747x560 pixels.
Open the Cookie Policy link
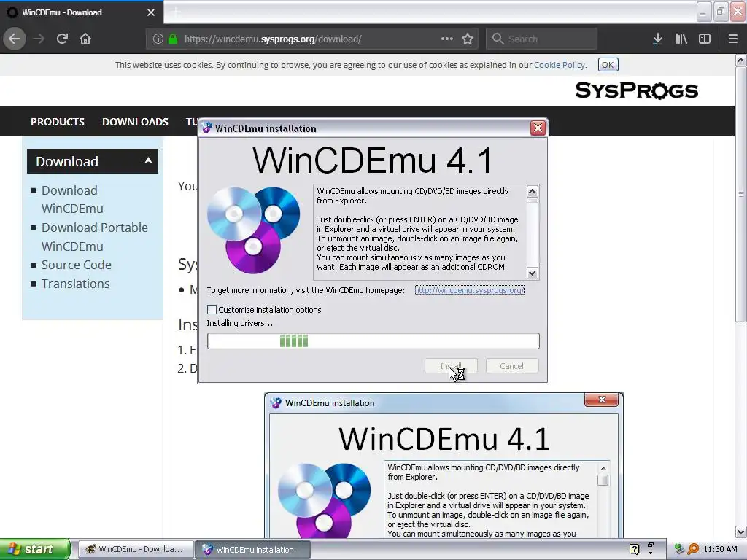(560, 65)
